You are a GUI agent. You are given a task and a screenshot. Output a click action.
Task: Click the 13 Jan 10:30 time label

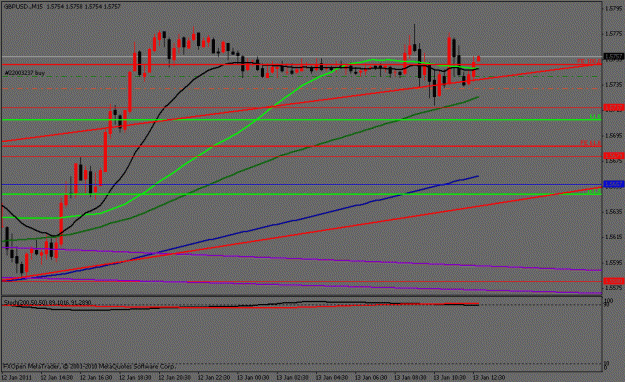[449, 377]
